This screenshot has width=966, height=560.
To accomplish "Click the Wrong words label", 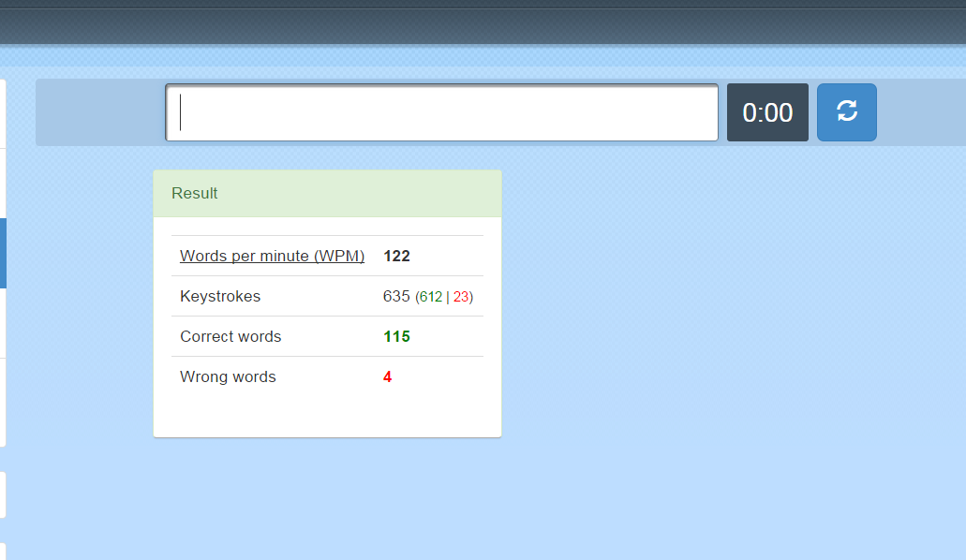I will coord(228,376).
